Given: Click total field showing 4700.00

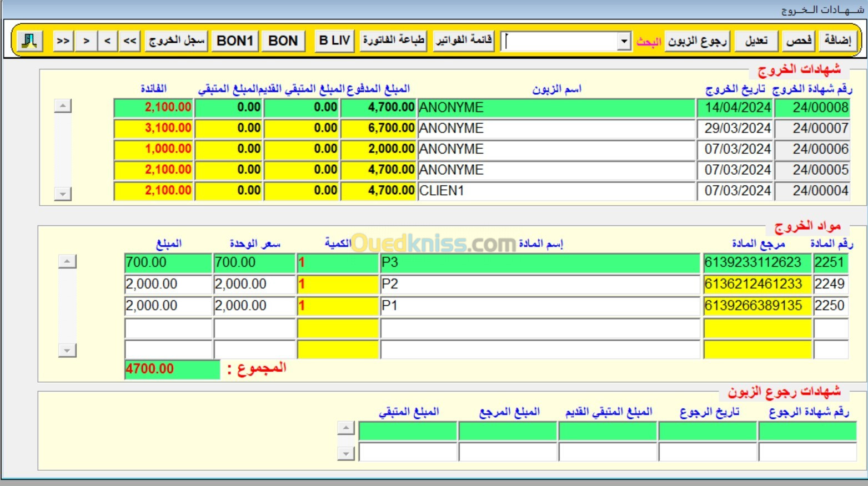Looking at the screenshot, I should point(172,369).
